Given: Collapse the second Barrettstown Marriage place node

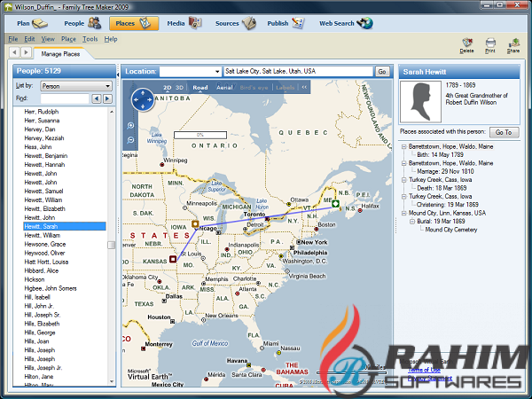Looking at the screenshot, I should pyautogui.click(x=404, y=163).
